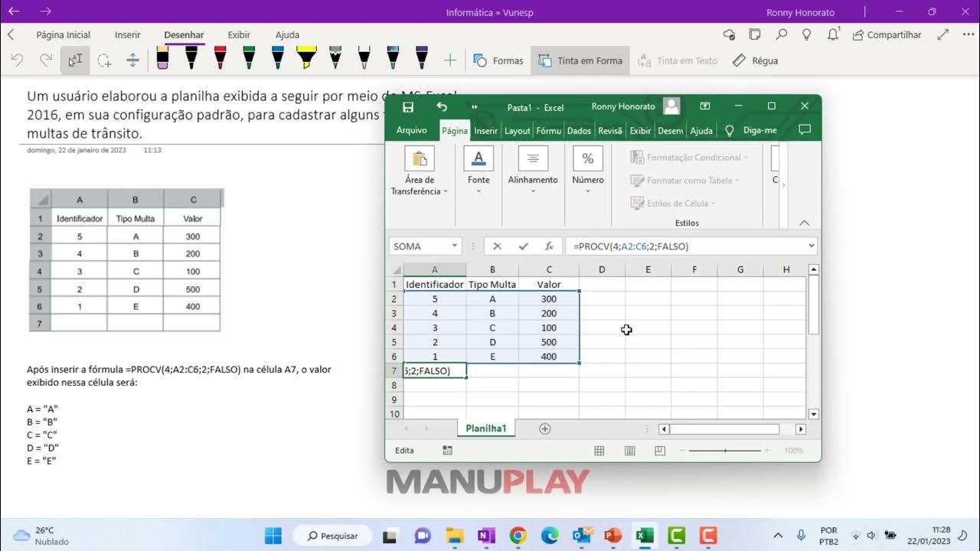The width and height of the screenshot is (980, 551).
Task: Click cell containing 500 in Excel
Action: pos(548,342)
